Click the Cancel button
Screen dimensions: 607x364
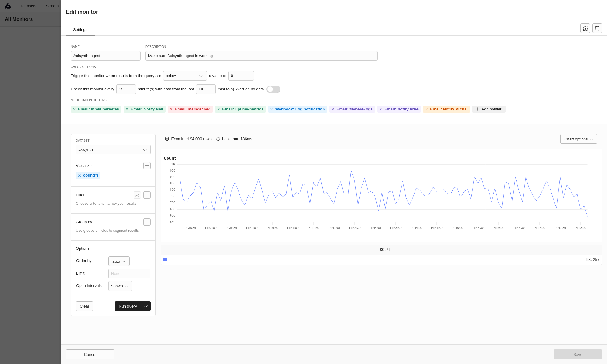click(90, 354)
